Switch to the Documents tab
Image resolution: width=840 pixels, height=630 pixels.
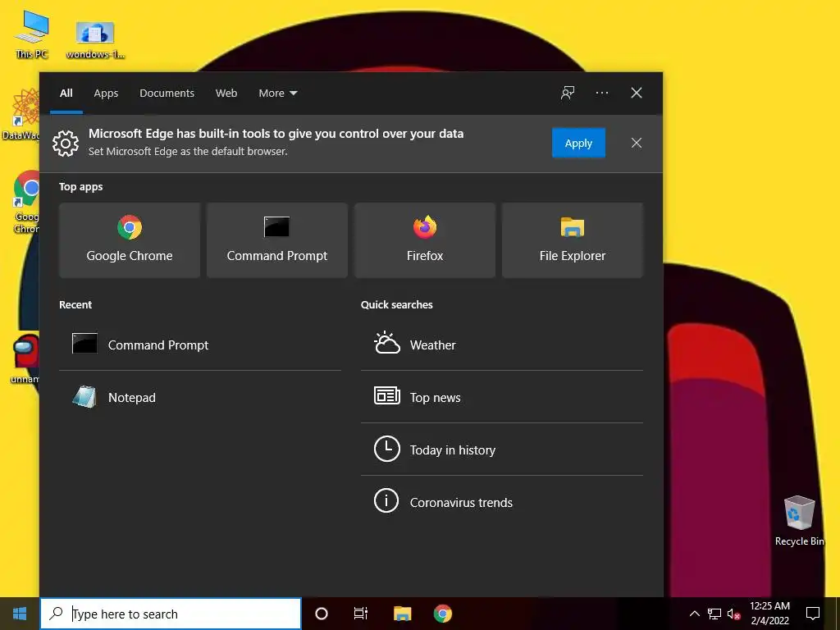click(x=167, y=94)
